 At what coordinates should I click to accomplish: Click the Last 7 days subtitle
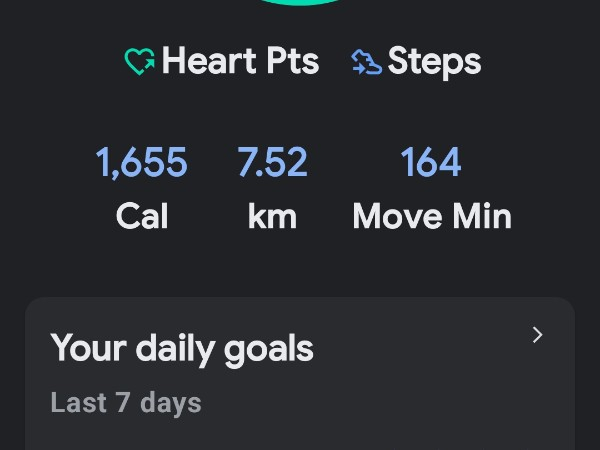126,403
